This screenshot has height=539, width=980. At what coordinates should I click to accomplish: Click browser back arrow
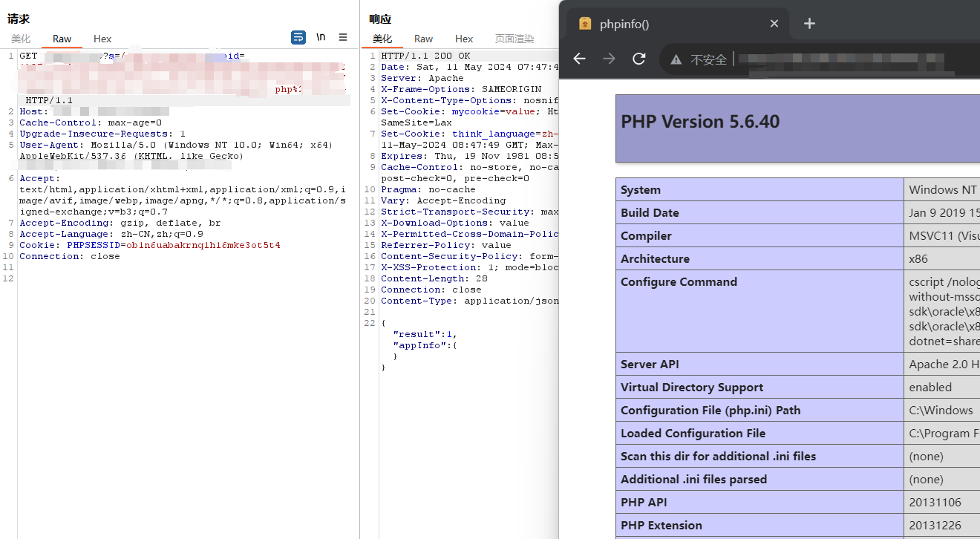tap(580, 59)
